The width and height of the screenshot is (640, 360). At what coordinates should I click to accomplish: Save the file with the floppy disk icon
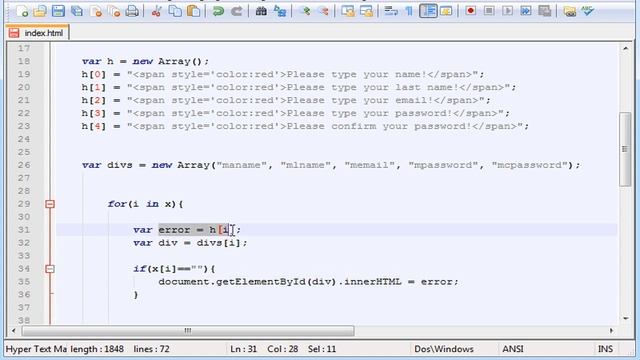58,11
